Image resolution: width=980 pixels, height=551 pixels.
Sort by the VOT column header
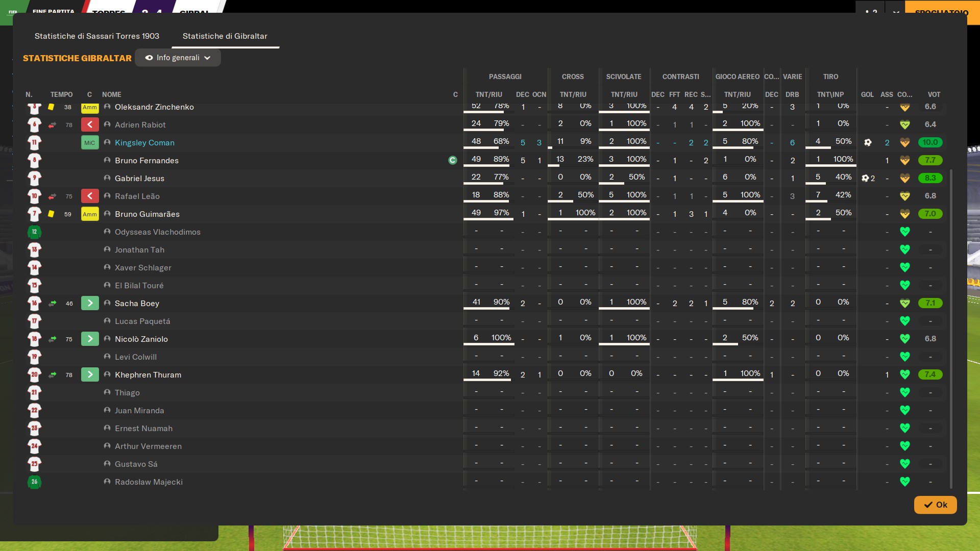(x=934, y=94)
